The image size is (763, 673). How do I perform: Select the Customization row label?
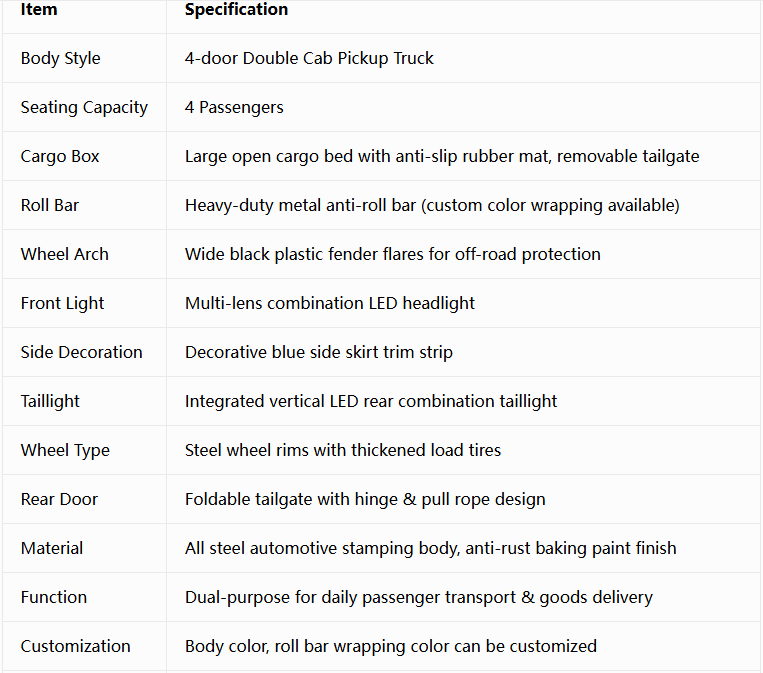(75, 646)
